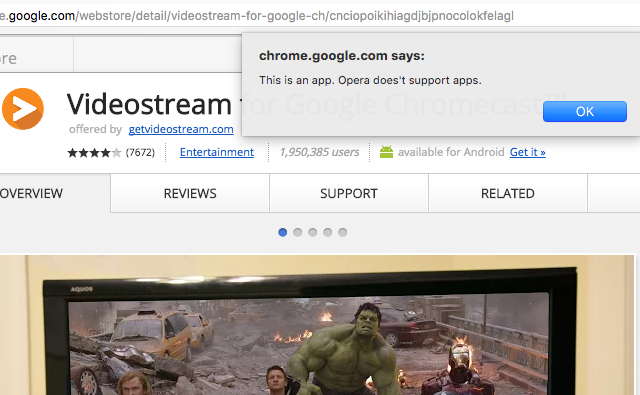The width and height of the screenshot is (640, 395).
Task: Click OK in the chrome.google.com dialog
Action: tap(584, 111)
